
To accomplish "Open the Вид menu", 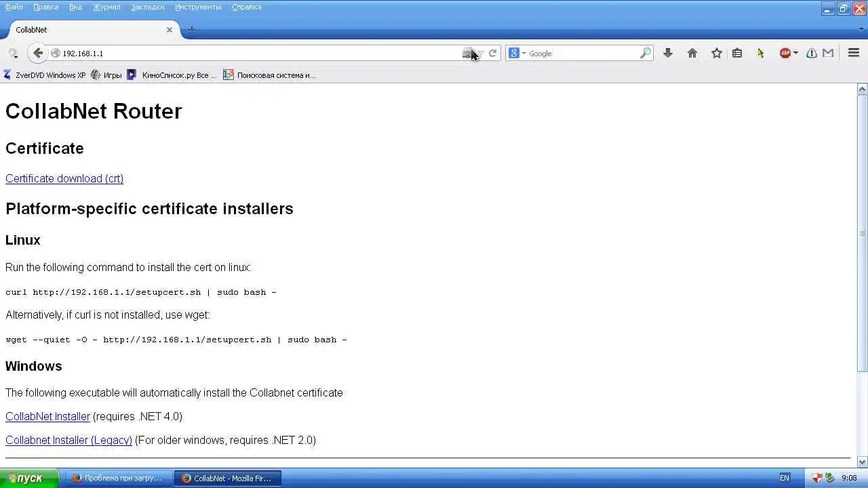I will (x=75, y=7).
